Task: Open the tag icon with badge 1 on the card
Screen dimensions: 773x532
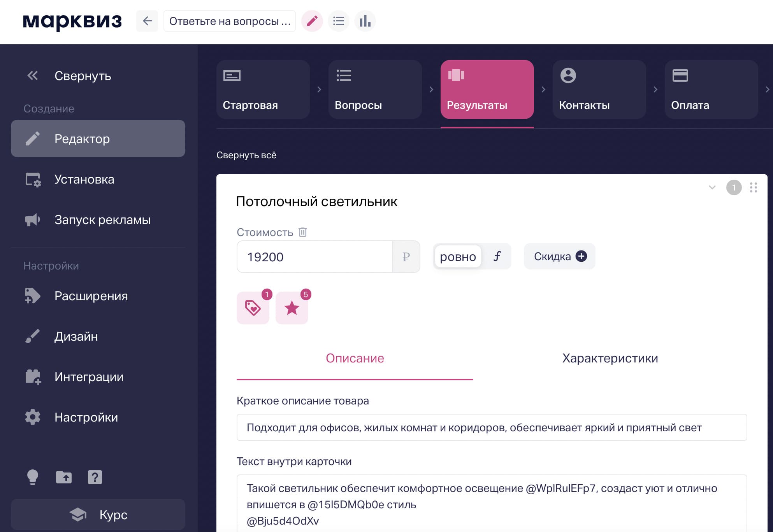Action: (x=253, y=308)
